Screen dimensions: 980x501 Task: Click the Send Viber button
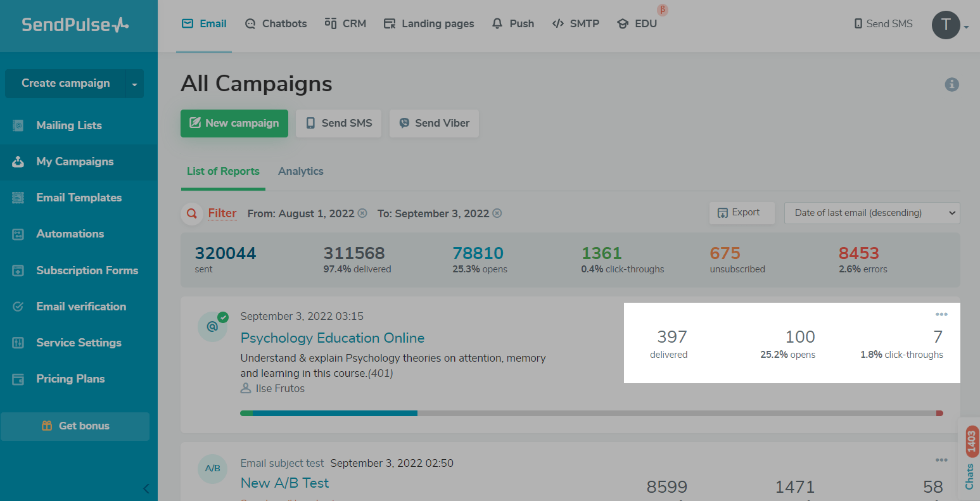click(x=434, y=124)
